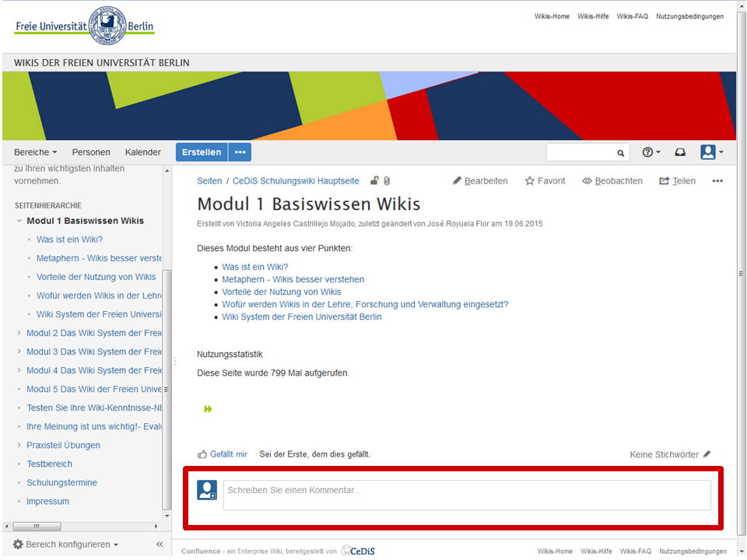Screen dimensions: 747x560
Task: Open the page more actions ellipsis
Action: click(717, 181)
